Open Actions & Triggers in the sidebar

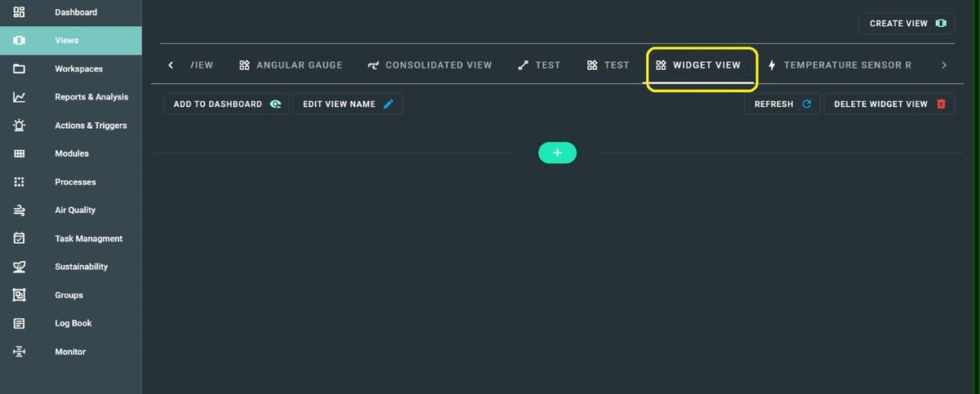(x=71, y=126)
